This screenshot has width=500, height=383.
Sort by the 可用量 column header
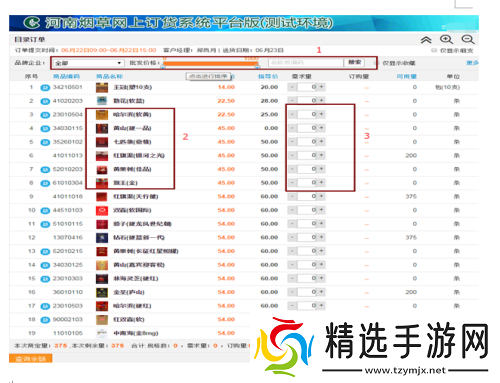coord(407,77)
